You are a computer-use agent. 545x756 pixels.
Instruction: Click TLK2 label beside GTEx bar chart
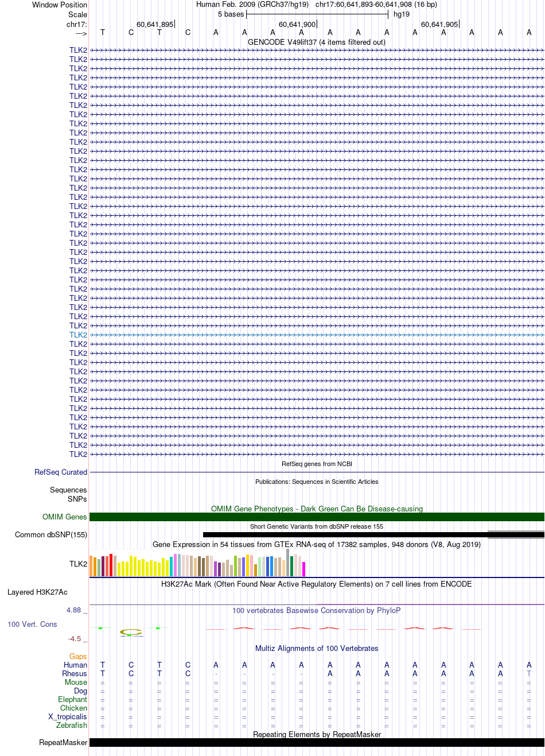79,564
